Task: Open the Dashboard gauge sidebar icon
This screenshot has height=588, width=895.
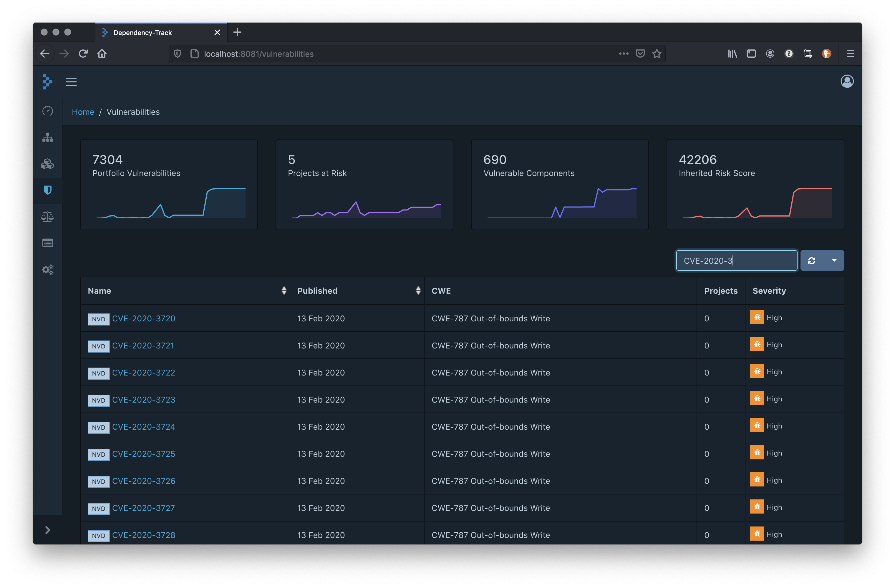Action: click(47, 111)
